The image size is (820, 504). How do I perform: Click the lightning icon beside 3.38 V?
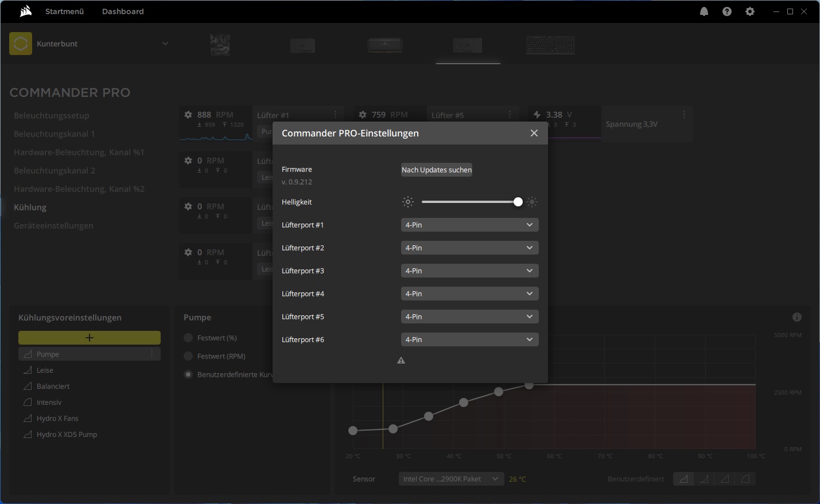click(x=537, y=115)
